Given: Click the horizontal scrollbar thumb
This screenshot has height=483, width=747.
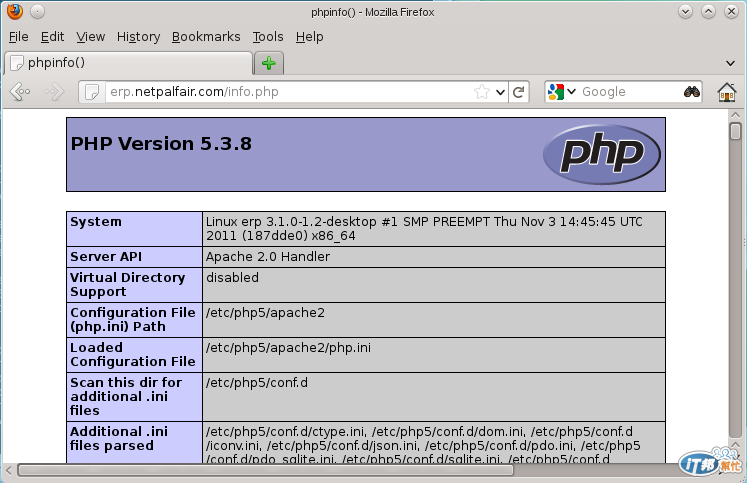Looking at the screenshot, I should click(x=265, y=471).
